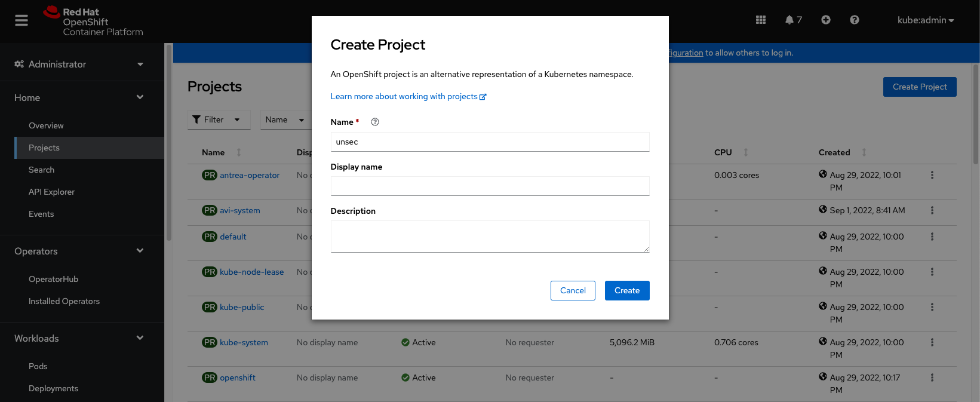Open the antrea-operator project link
Viewport: 980px width, 402px height.
[x=250, y=175]
